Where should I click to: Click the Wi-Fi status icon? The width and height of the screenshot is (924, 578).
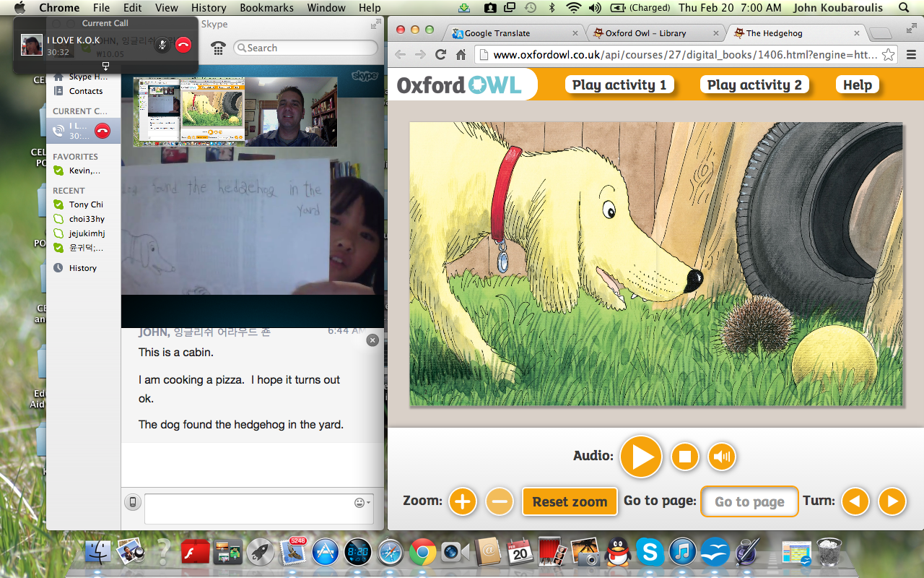click(574, 8)
